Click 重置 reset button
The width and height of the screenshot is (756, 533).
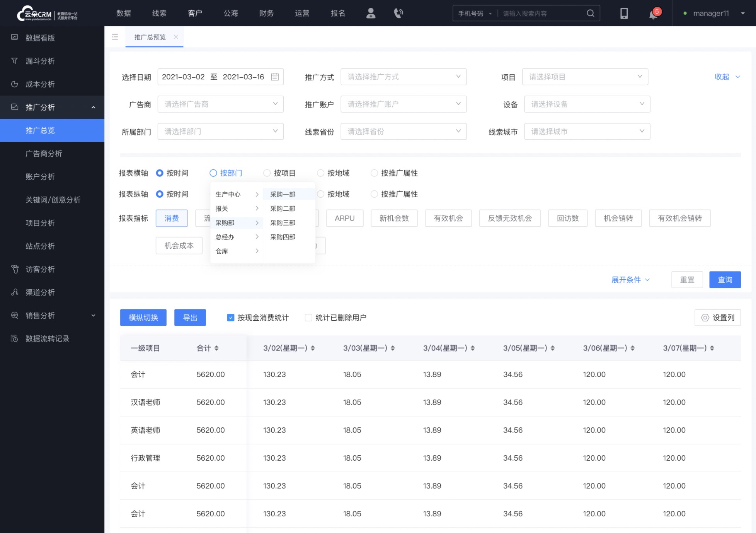tap(687, 279)
